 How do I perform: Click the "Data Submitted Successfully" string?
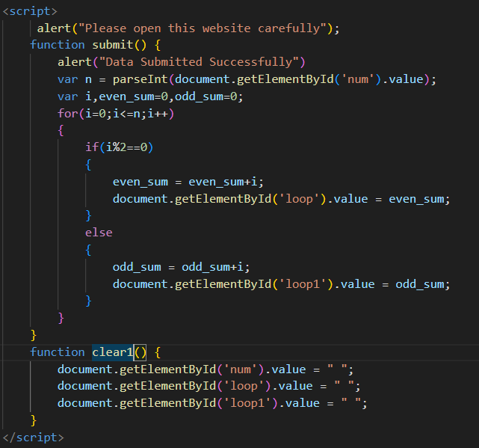(194, 62)
